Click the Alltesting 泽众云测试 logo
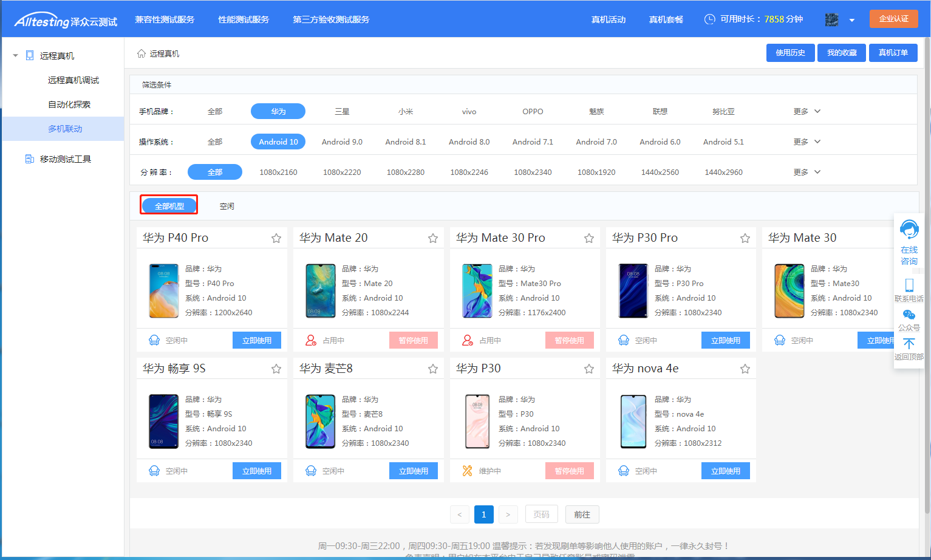This screenshot has height=560, width=931. 66,21
